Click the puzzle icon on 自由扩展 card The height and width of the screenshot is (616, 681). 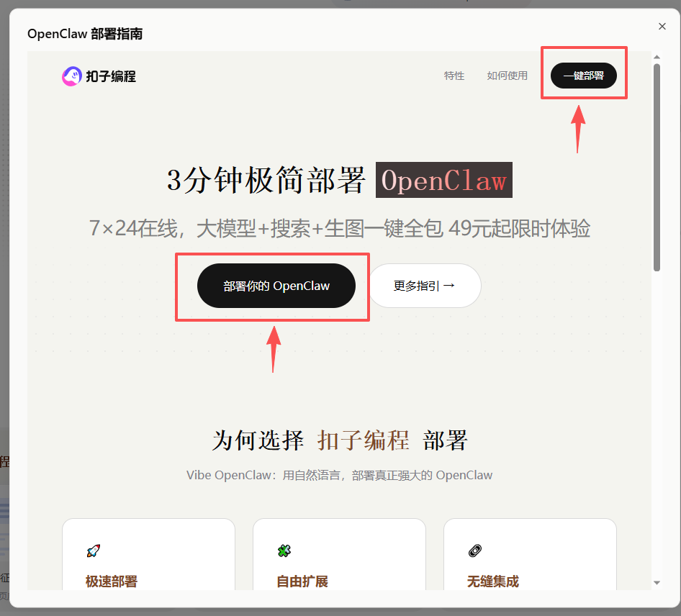pos(284,551)
